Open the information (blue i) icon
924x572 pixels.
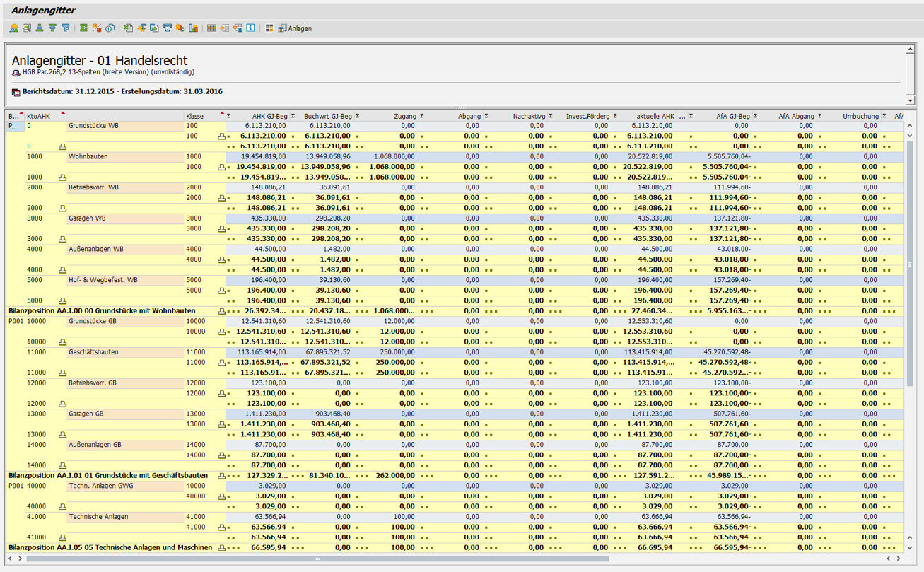coord(250,28)
